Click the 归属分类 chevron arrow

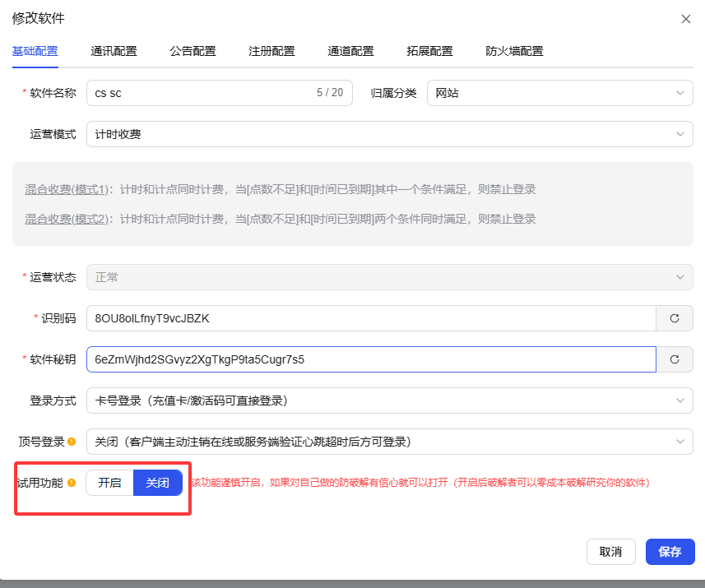pyautogui.click(x=679, y=93)
